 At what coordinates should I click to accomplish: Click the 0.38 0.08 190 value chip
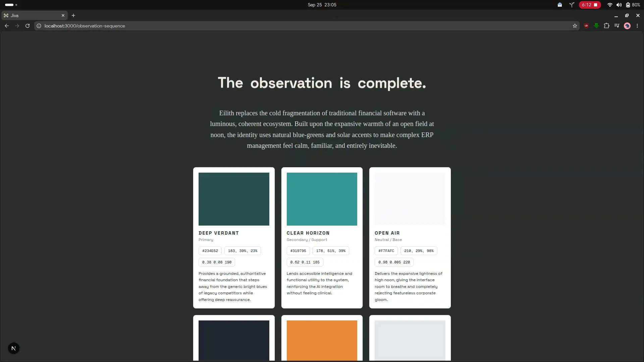coord(217,262)
